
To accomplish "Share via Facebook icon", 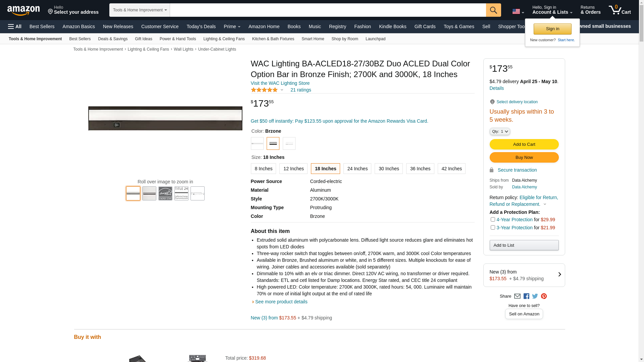I will (526, 296).
